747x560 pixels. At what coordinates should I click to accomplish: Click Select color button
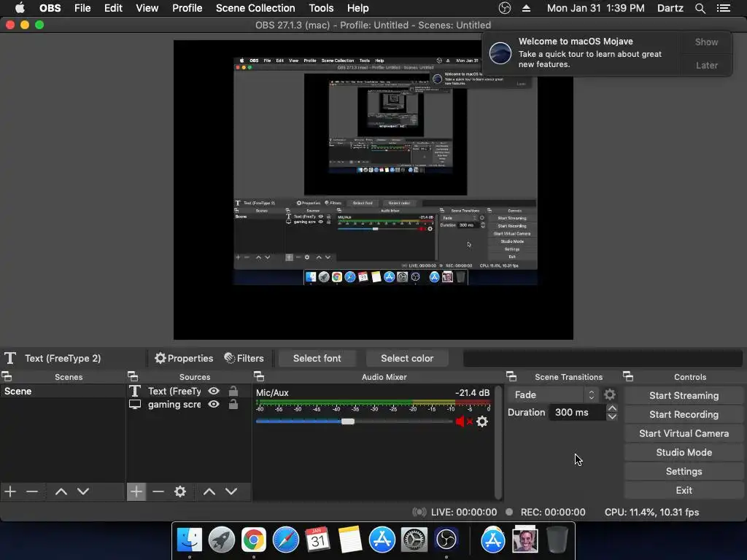coord(407,358)
